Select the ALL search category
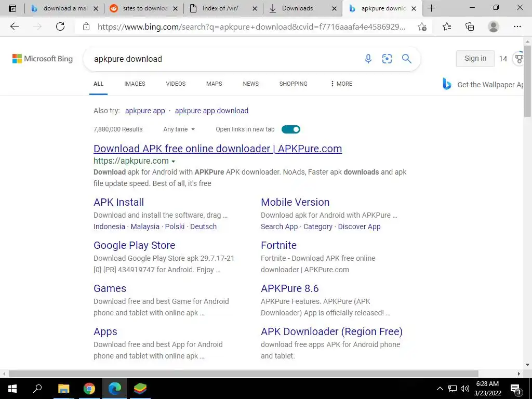The width and height of the screenshot is (532, 399). pos(98,84)
